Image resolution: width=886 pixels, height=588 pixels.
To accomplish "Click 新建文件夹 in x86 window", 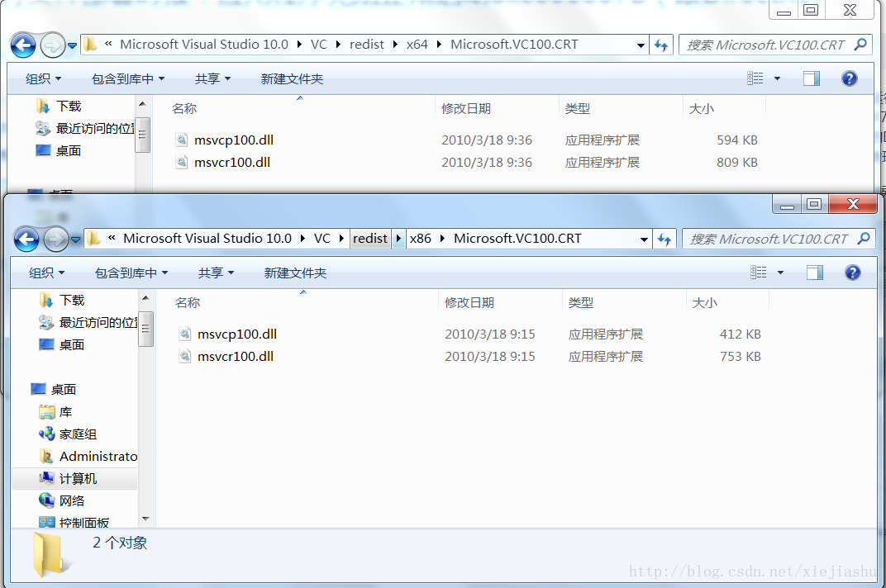I will click(295, 273).
